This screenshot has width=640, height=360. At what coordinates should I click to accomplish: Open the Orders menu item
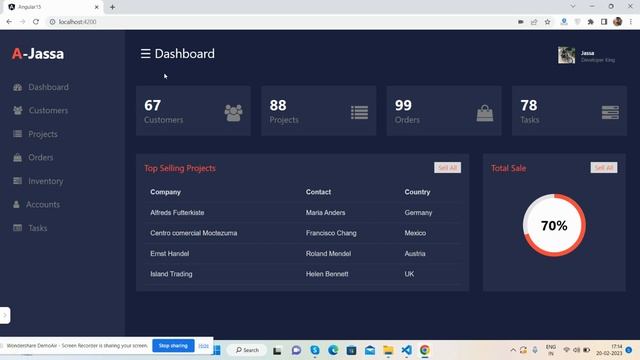click(x=40, y=158)
